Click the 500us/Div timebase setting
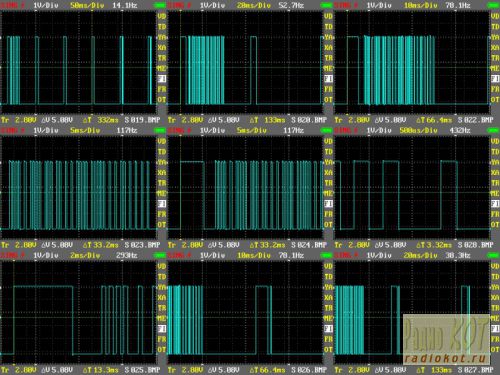Screen dimensions: 500x375 point(419,130)
